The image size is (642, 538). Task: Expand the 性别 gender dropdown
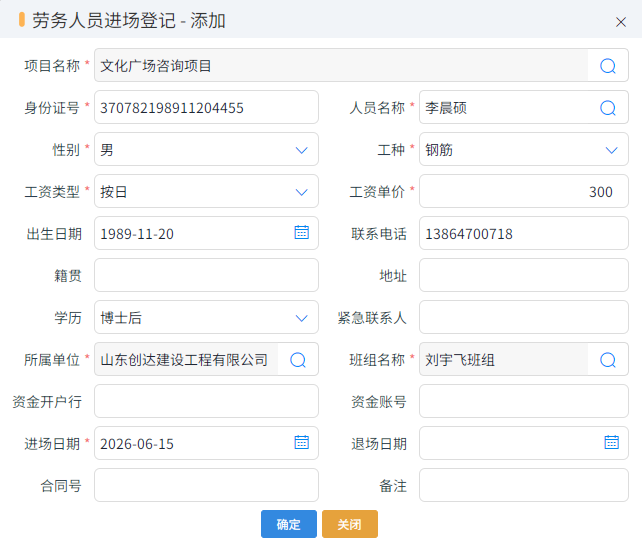coord(206,149)
